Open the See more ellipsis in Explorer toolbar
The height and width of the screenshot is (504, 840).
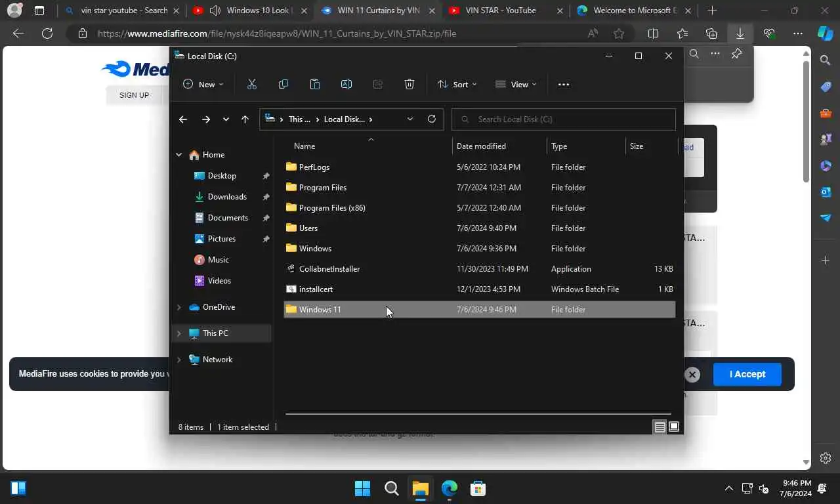pyautogui.click(x=563, y=84)
